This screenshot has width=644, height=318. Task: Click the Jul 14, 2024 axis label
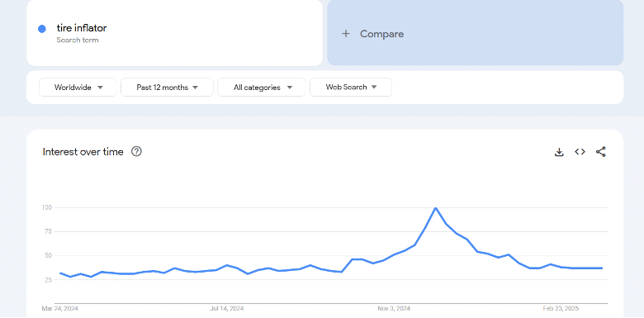(227, 308)
